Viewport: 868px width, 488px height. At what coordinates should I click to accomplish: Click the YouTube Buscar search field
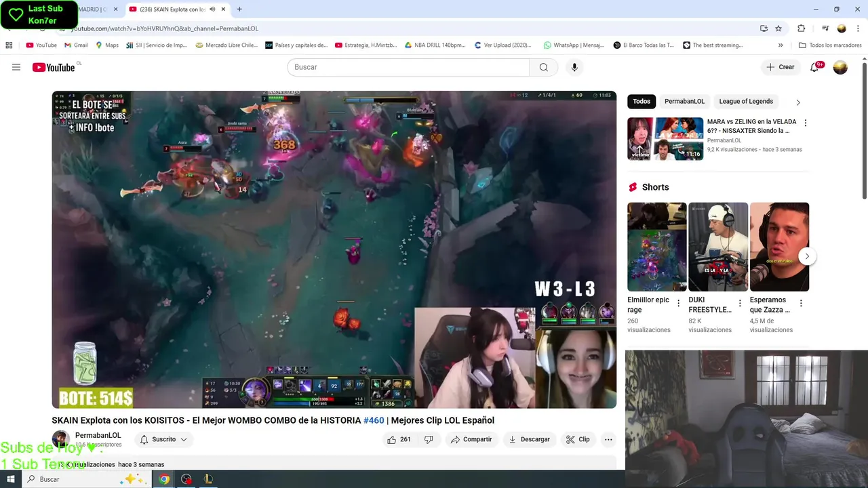[x=408, y=67]
